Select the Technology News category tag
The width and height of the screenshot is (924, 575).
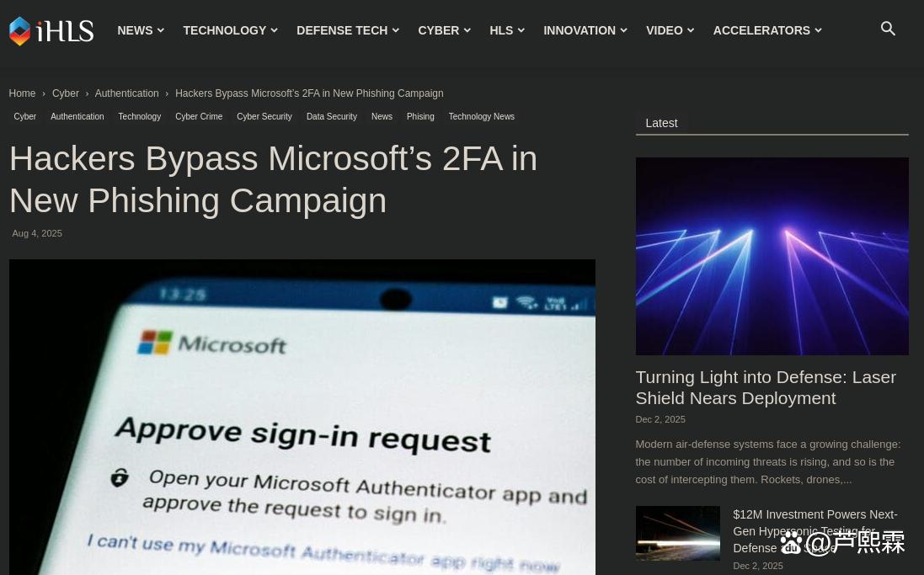click(x=482, y=117)
